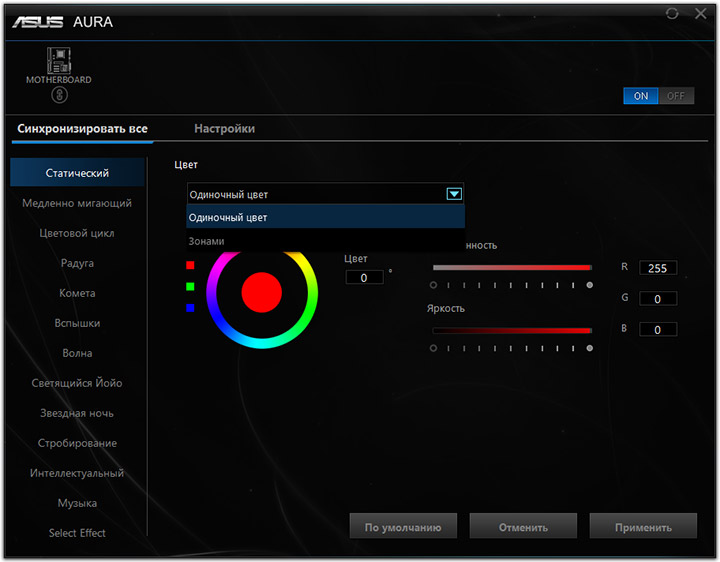Choose the Комета effect
Image resolution: width=720 pixels, height=562 pixels.
(77, 293)
